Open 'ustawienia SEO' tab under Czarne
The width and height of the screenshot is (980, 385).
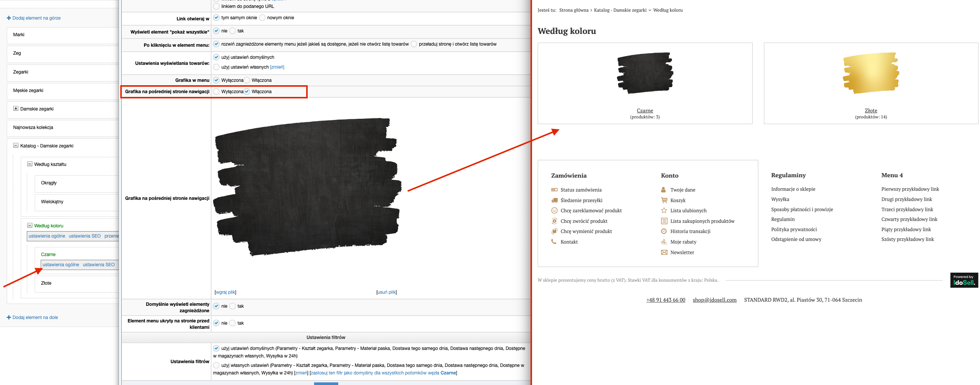click(98, 264)
